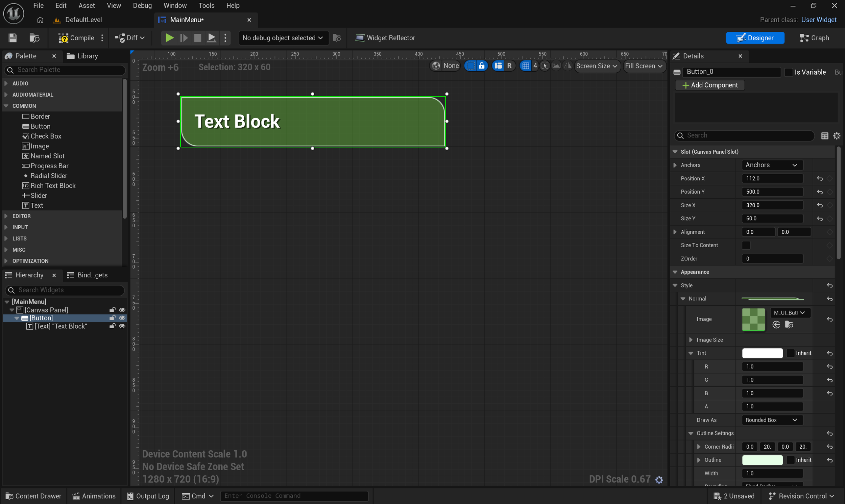Click the grid snap value 4
Image resolution: width=845 pixels, height=504 pixels.
535,66
